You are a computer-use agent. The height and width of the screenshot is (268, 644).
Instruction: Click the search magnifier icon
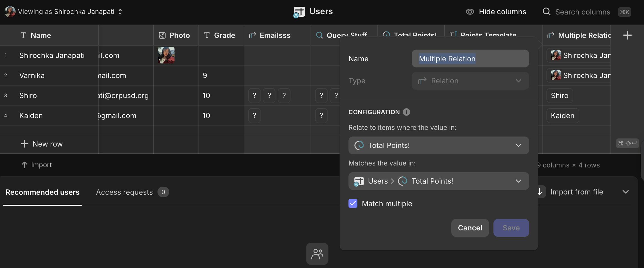[546, 12]
